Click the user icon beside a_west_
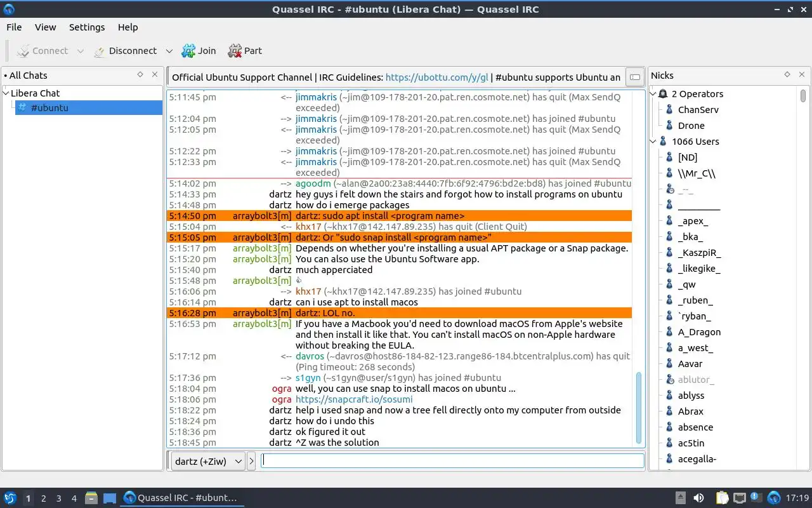This screenshot has height=508, width=812. pos(669,348)
